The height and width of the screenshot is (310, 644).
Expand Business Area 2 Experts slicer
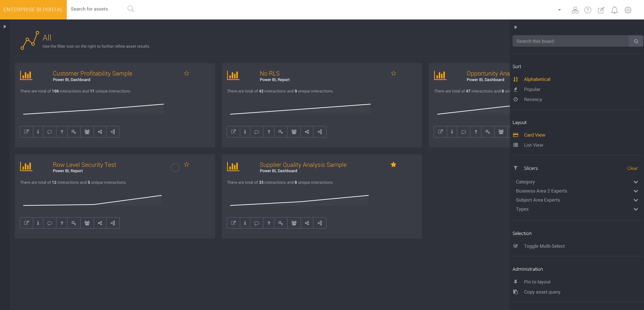[x=636, y=191]
